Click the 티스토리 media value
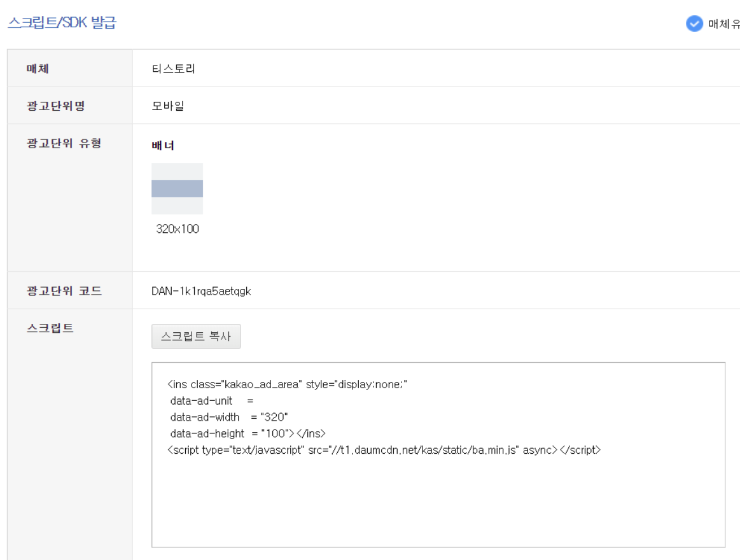Viewport: 740px width, 560px height. [x=173, y=69]
